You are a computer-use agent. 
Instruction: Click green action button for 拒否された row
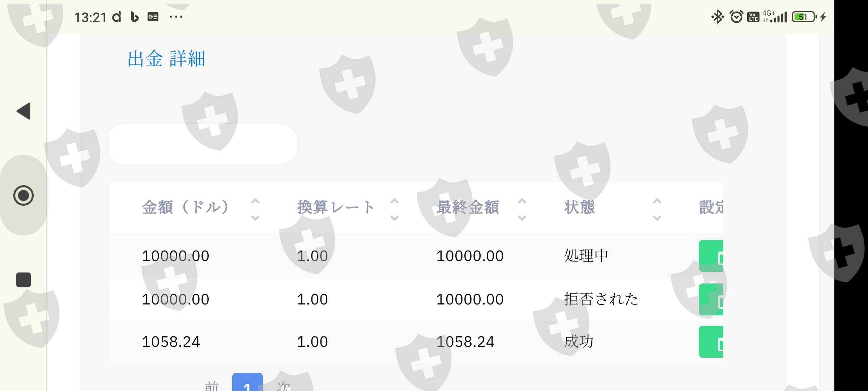point(711,299)
